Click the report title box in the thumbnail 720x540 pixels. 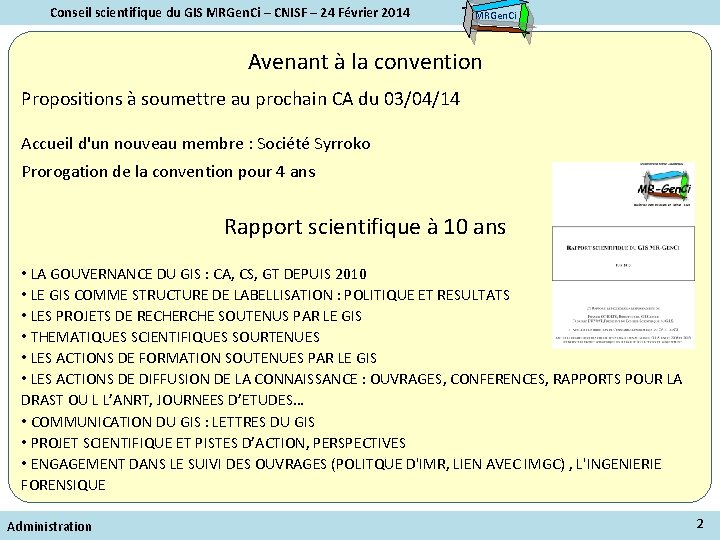pyautogui.click(x=623, y=253)
